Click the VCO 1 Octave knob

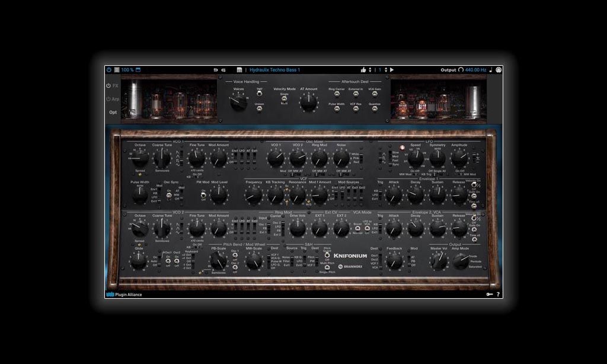point(140,158)
